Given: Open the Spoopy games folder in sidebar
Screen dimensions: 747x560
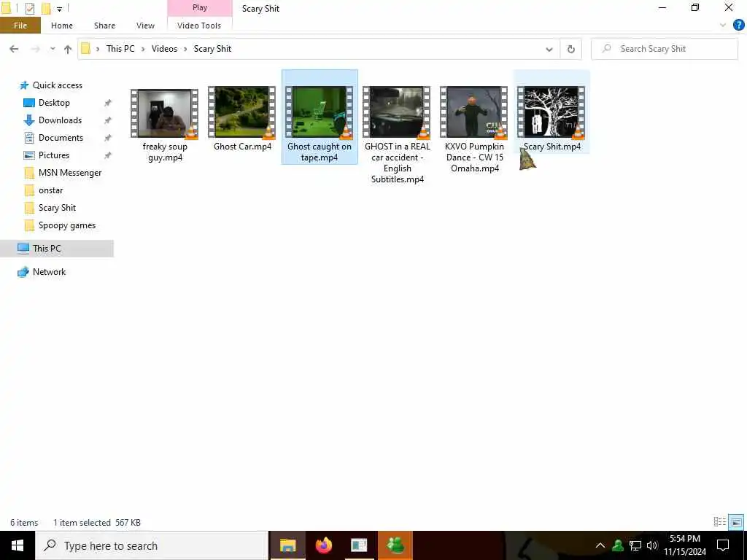Looking at the screenshot, I should [66, 225].
